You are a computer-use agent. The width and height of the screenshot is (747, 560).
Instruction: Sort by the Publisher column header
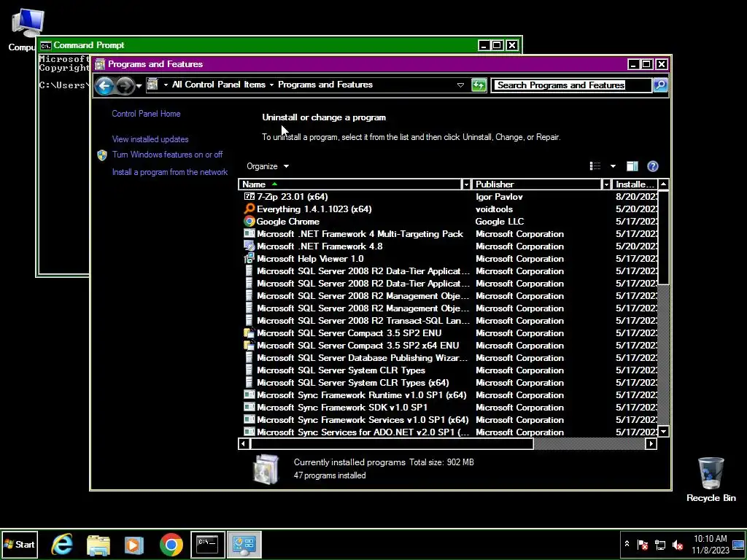click(537, 184)
